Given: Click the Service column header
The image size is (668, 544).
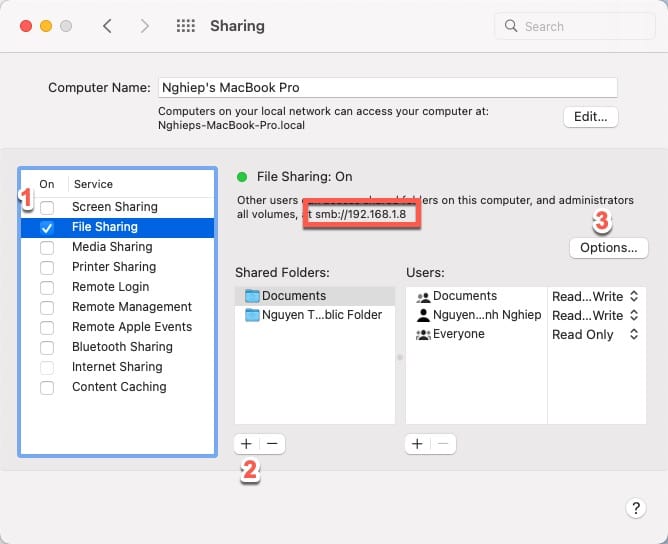Looking at the screenshot, I should coord(93,184).
